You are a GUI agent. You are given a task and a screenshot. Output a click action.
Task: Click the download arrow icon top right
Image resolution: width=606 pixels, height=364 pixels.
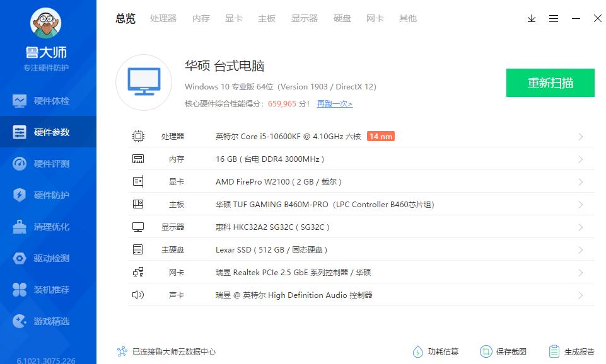tap(531, 19)
